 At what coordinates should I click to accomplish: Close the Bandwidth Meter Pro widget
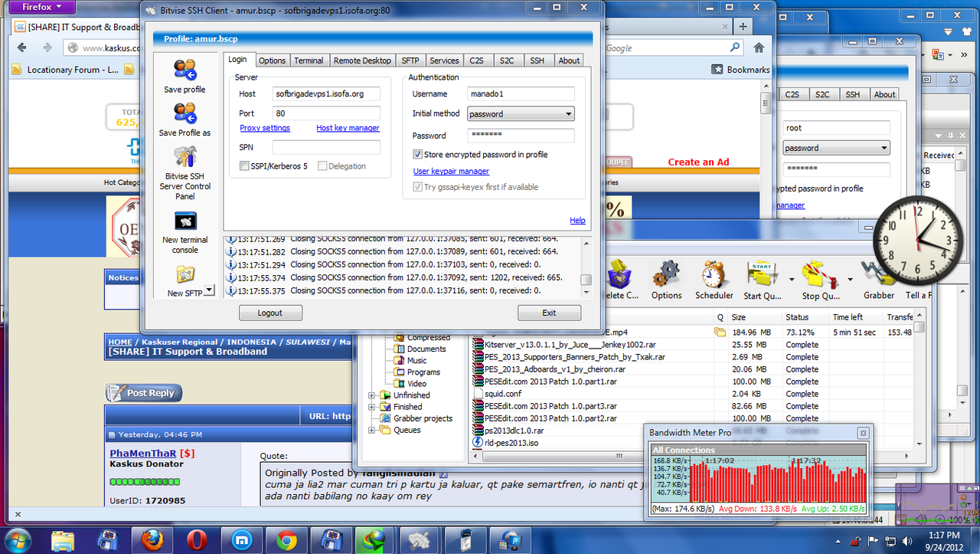click(x=863, y=432)
